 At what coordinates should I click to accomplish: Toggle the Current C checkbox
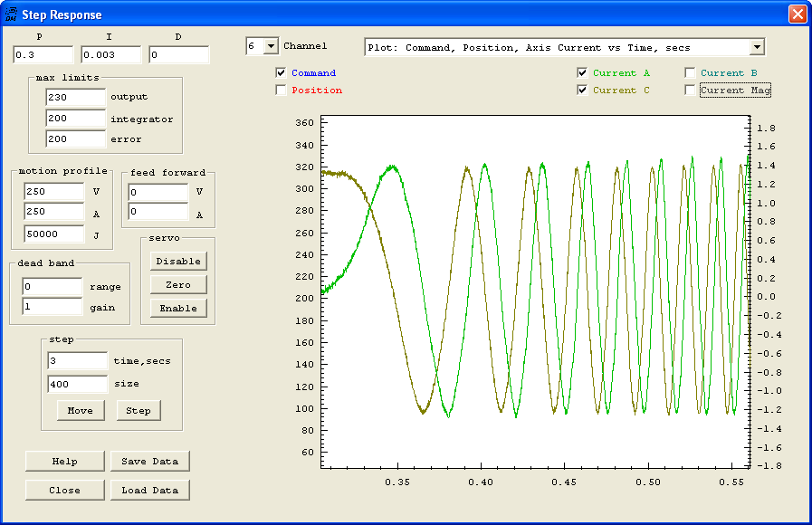point(583,91)
